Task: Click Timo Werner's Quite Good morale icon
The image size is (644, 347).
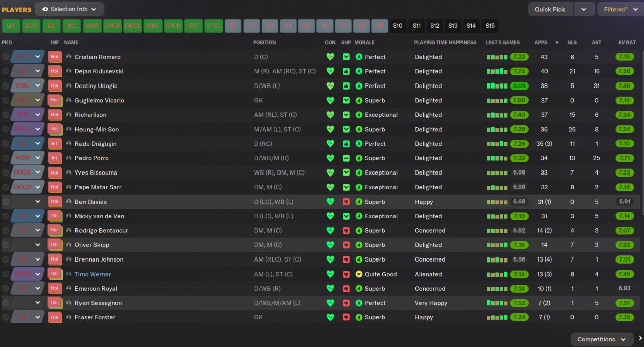Action: click(x=359, y=274)
